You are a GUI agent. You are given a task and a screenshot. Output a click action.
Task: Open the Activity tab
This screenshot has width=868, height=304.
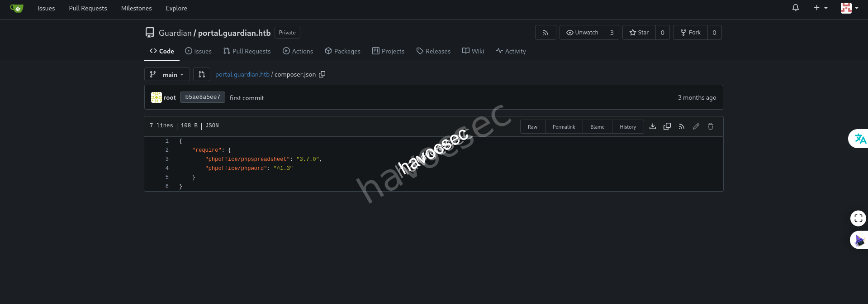pos(511,51)
